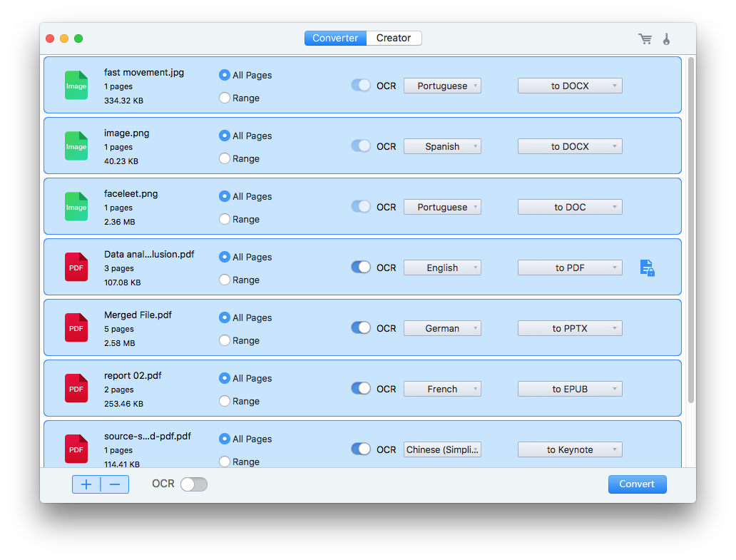Screen dimensions: 736x560
Task: Open the Spanish language dropdown
Action: point(442,146)
